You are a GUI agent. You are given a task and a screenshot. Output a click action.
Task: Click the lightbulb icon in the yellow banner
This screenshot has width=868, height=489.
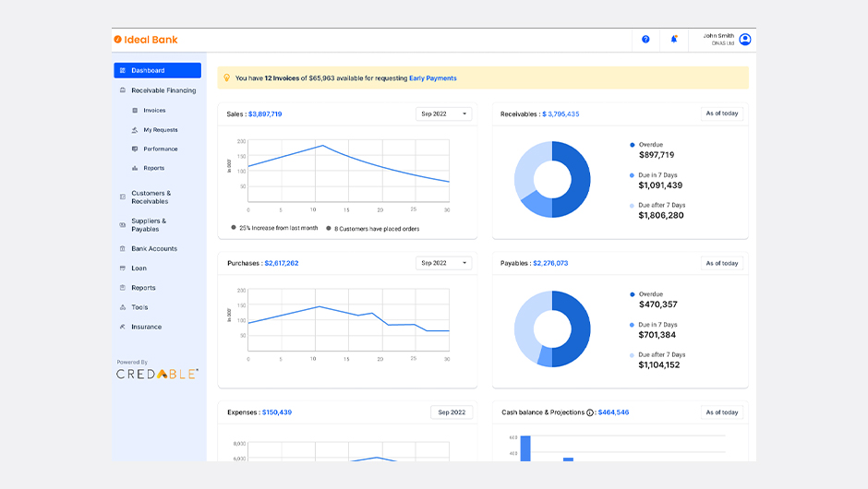[x=227, y=78]
